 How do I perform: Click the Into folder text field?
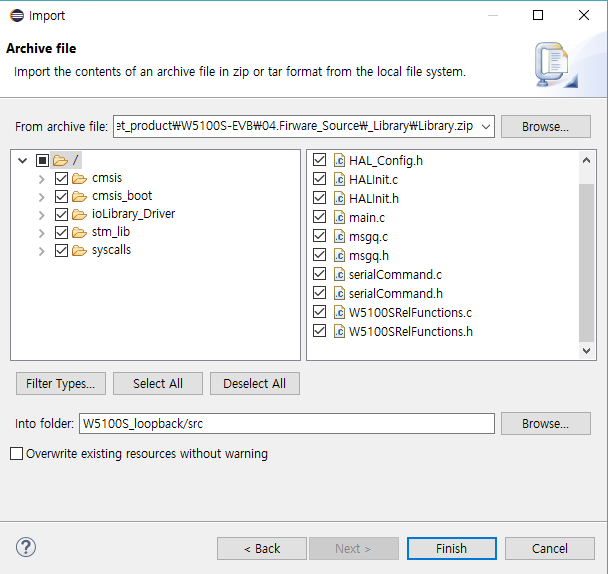click(x=287, y=424)
